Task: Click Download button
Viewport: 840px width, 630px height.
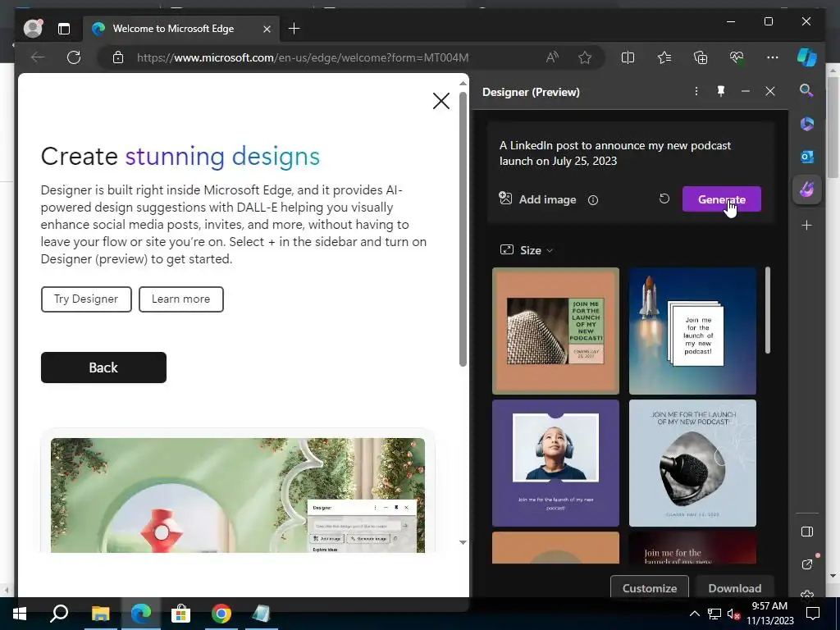Action: tap(734, 587)
